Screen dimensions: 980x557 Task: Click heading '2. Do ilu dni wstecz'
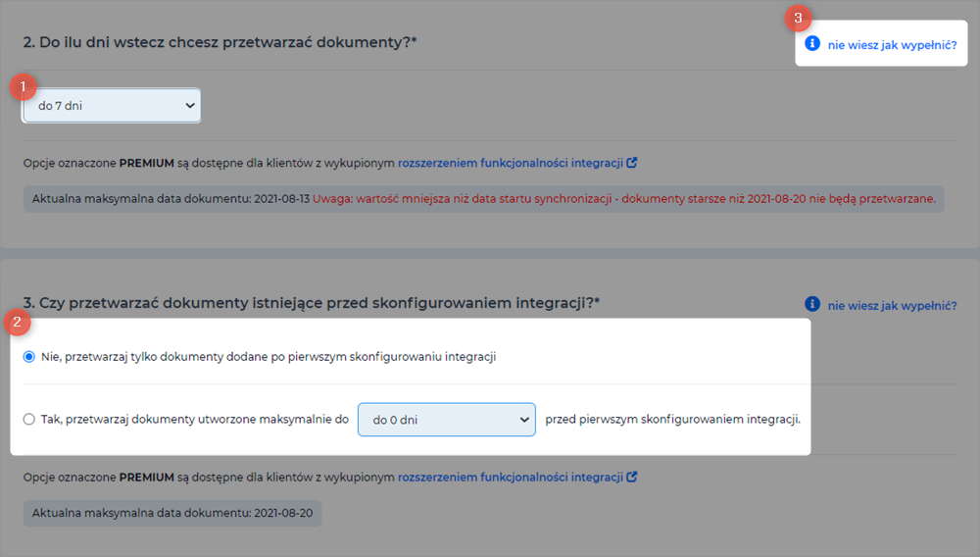tap(220, 42)
